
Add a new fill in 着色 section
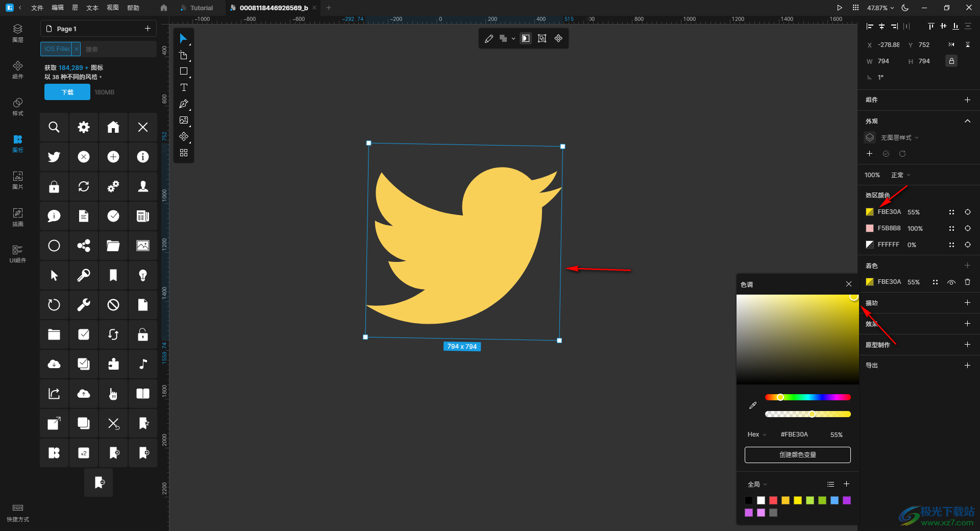(x=967, y=265)
